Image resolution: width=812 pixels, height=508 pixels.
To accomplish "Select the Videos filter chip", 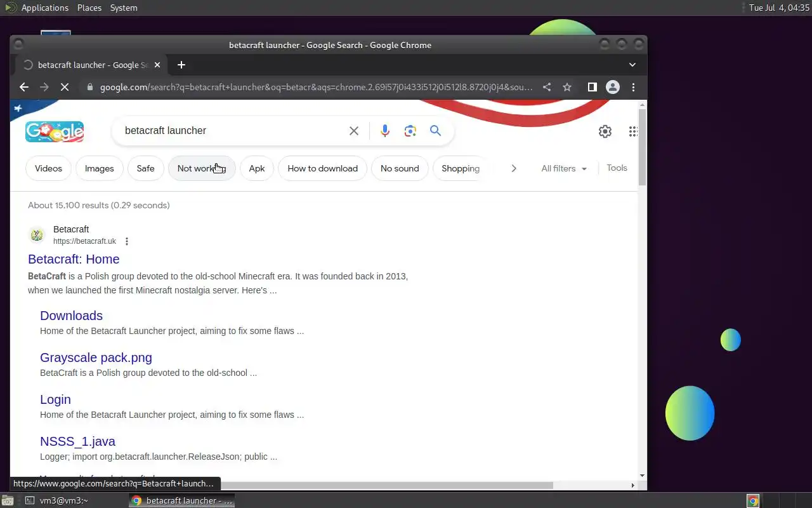I will click(48, 168).
